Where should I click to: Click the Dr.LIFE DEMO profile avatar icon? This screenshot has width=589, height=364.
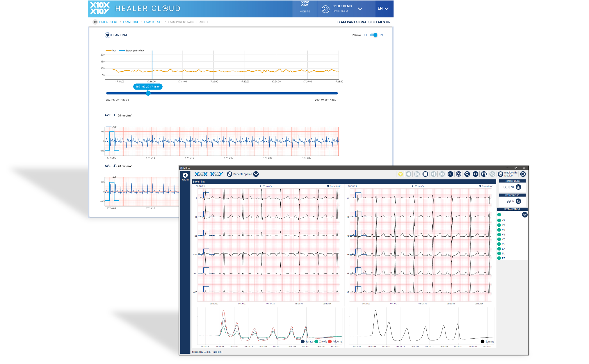[x=325, y=9]
